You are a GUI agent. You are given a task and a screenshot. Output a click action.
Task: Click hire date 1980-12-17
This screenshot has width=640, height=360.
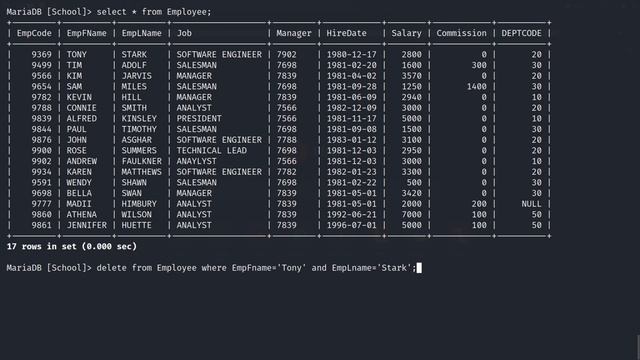pos(351,54)
